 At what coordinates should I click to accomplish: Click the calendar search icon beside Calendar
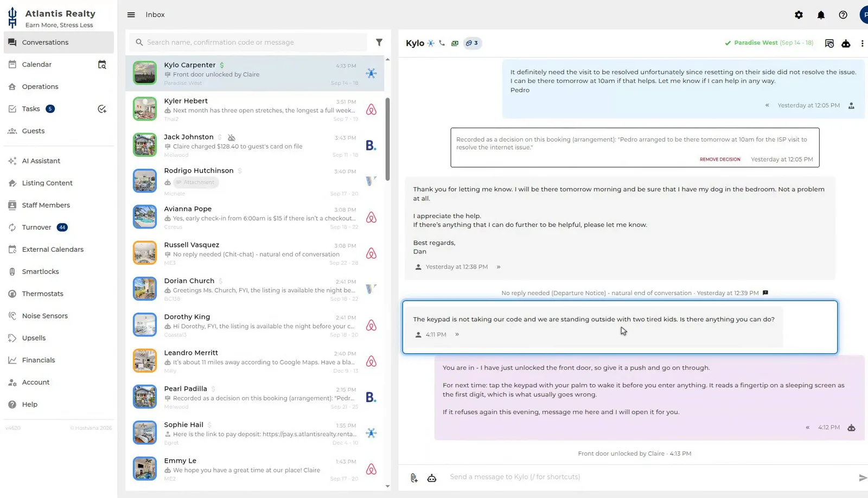tap(102, 65)
